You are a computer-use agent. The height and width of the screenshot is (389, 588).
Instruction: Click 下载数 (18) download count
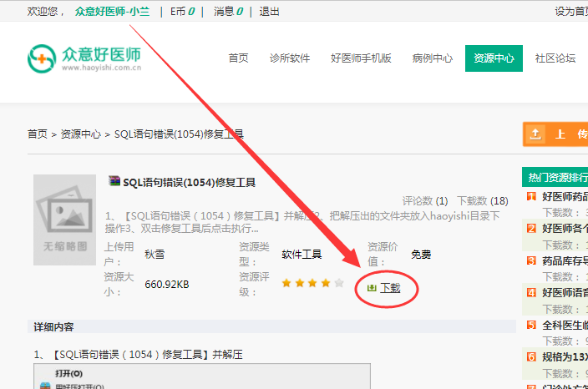482,201
